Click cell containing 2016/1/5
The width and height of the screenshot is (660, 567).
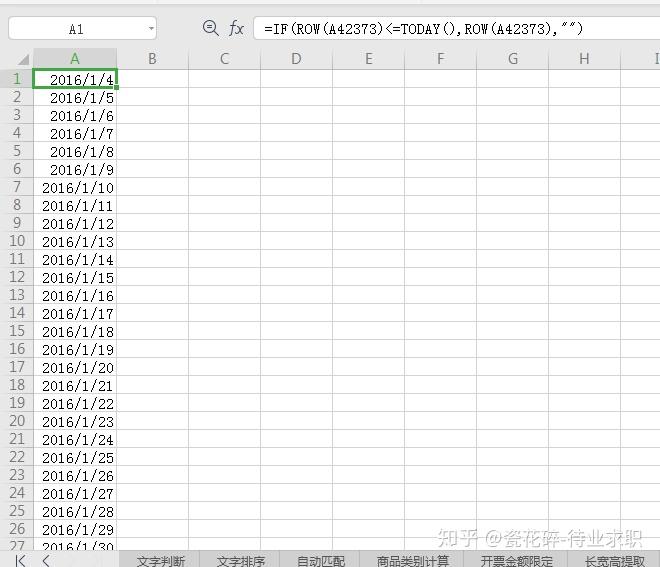tap(75, 97)
